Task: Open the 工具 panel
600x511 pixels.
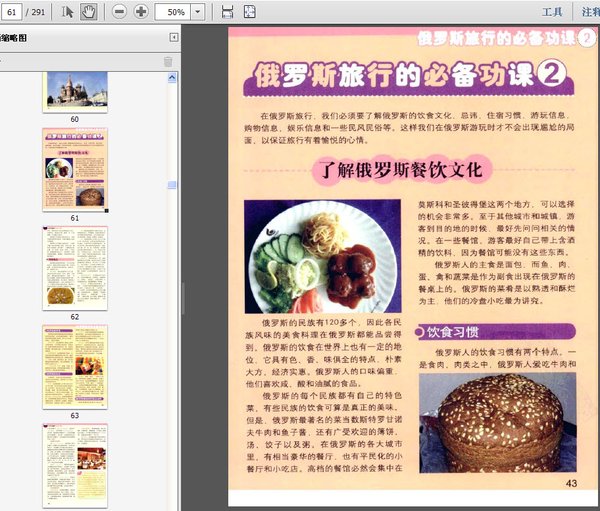Action: tap(551, 12)
